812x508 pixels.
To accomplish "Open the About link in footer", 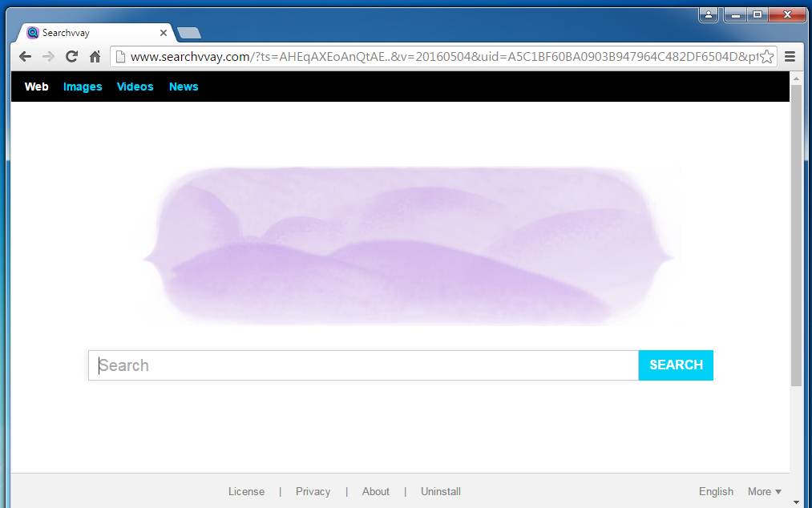I will [x=375, y=491].
